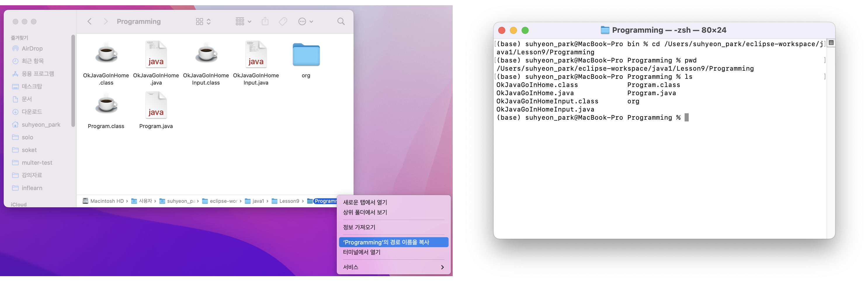
Task: Click the Finder Tags icon
Action: (283, 22)
